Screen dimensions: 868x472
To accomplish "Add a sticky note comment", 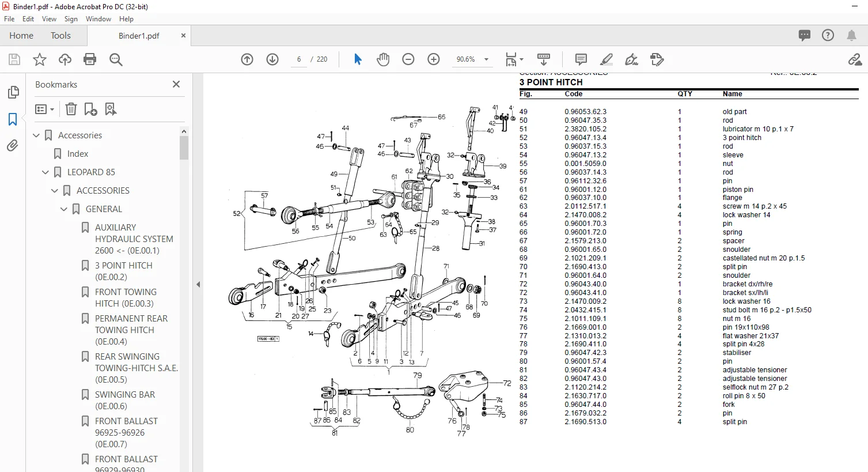I will coord(581,59).
